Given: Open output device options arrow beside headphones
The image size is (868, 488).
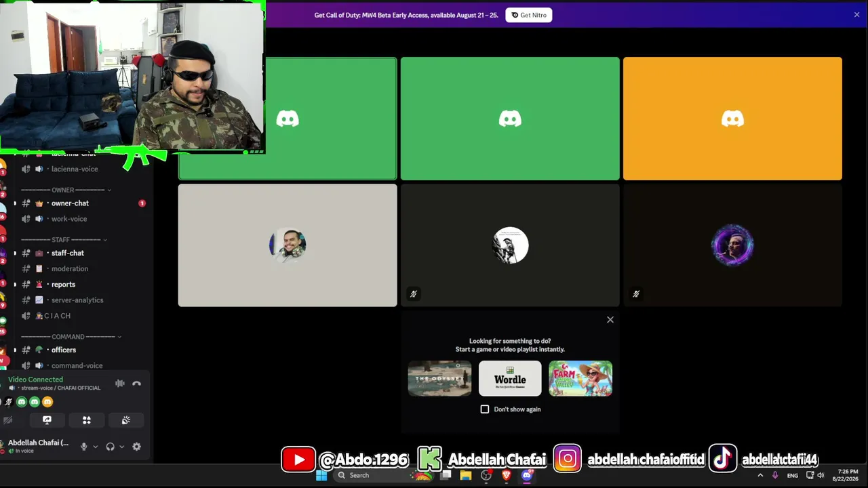Looking at the screenshot, I should point(121,447).
